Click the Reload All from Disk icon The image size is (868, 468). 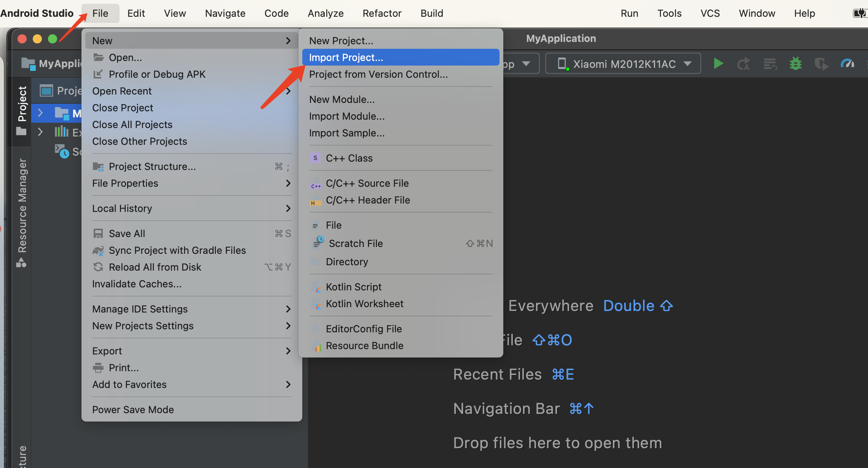point(98,267)
